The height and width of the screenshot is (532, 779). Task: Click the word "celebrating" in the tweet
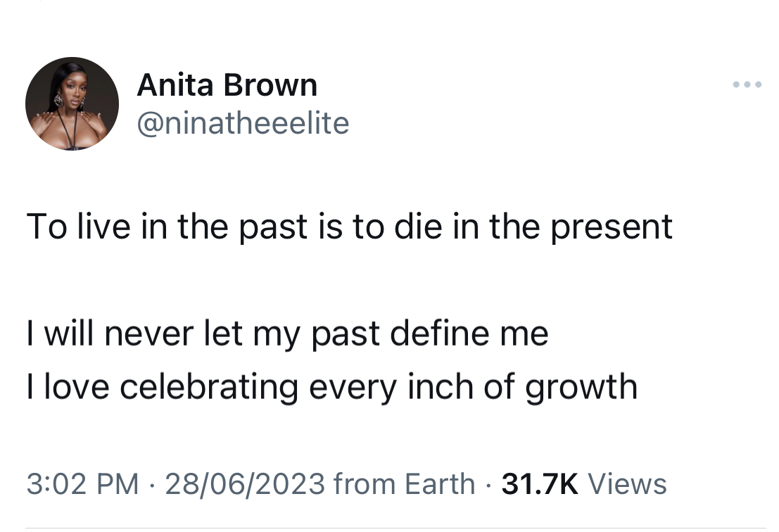[x=209, y=388]
